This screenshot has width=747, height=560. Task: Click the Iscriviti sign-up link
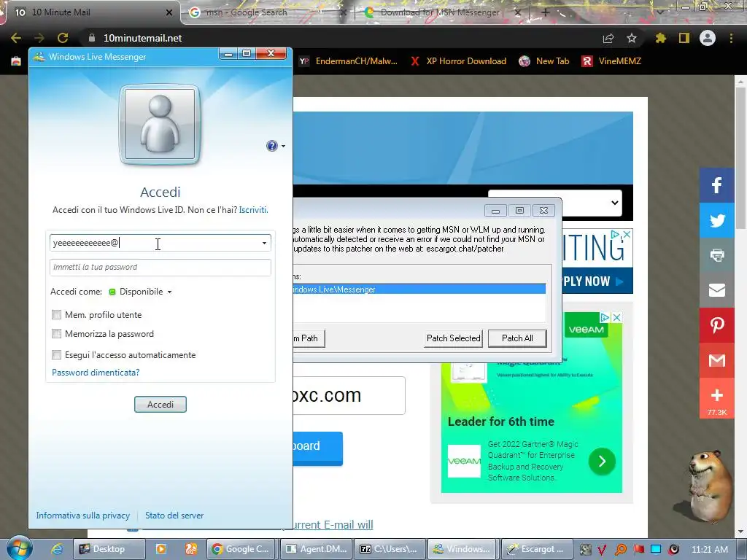point(253,210)
